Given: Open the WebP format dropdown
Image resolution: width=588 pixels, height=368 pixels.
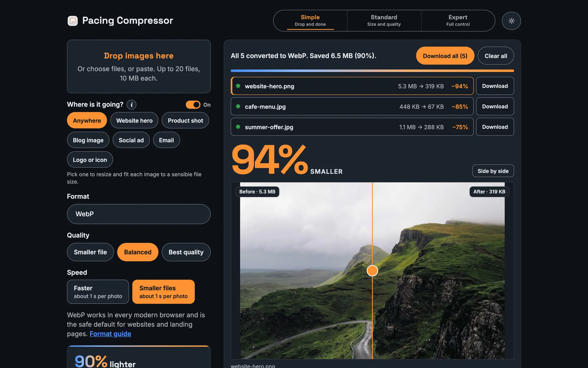Looking at the screenshot, I should 139,214.
